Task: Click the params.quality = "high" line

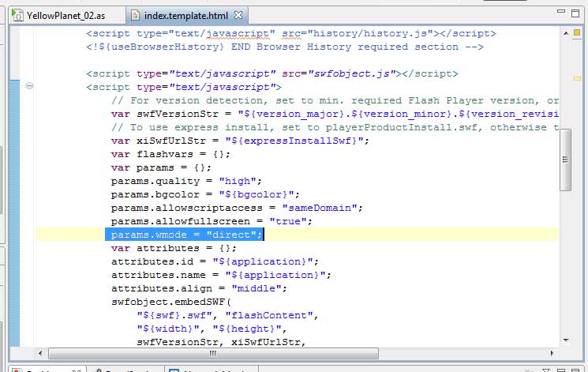Action: coord(186,181)
